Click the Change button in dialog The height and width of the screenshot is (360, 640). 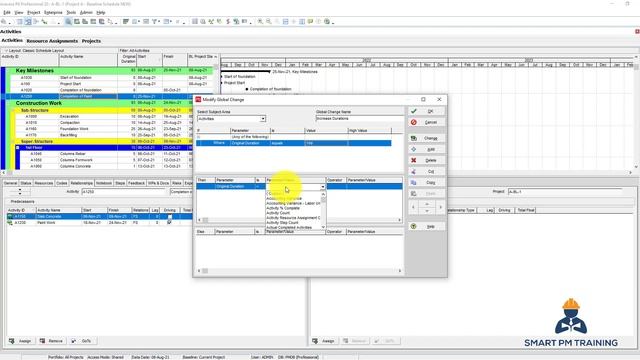click(x=426, y=138)
